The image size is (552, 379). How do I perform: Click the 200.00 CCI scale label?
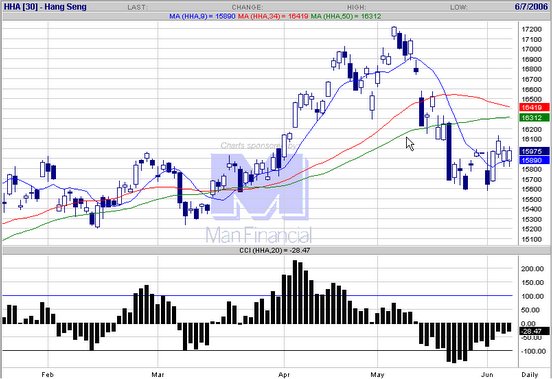pyautogui.click(x=533, y=269)
